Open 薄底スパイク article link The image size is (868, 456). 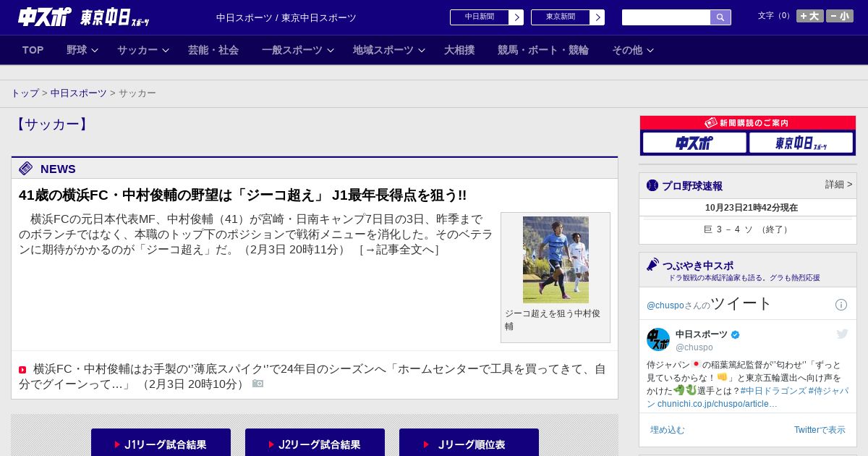pos(312,376)
